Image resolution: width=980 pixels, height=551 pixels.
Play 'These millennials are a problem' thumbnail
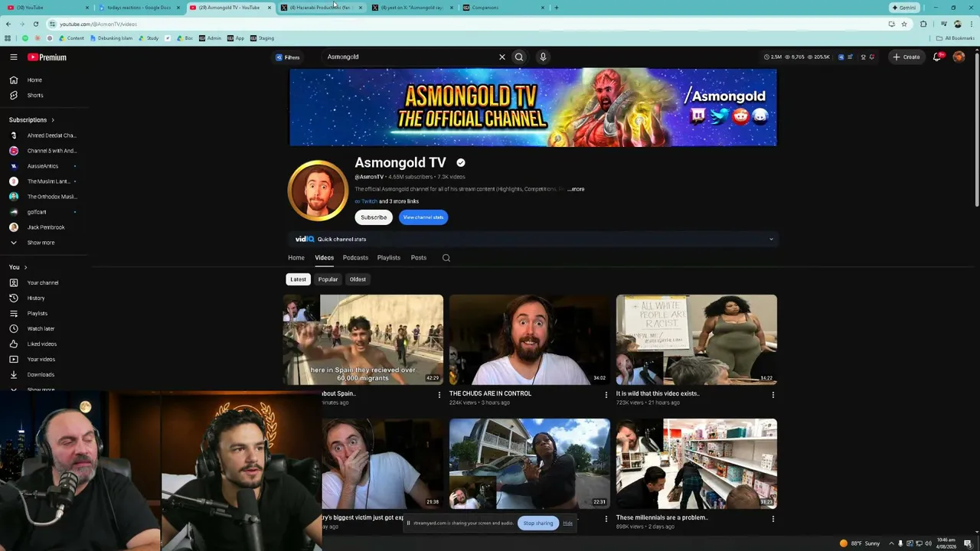(x=697, y=464)
